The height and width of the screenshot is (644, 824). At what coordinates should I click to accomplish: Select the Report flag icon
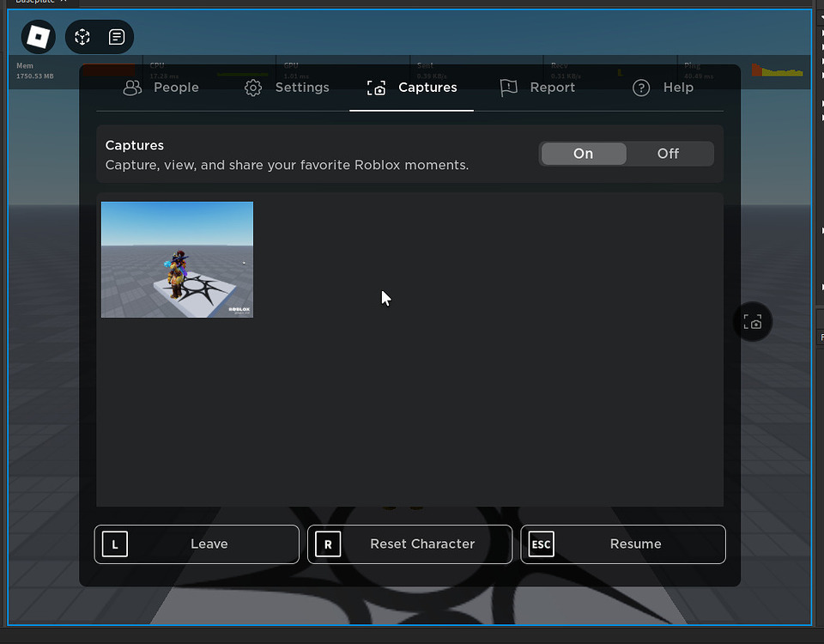pos(508,88)
